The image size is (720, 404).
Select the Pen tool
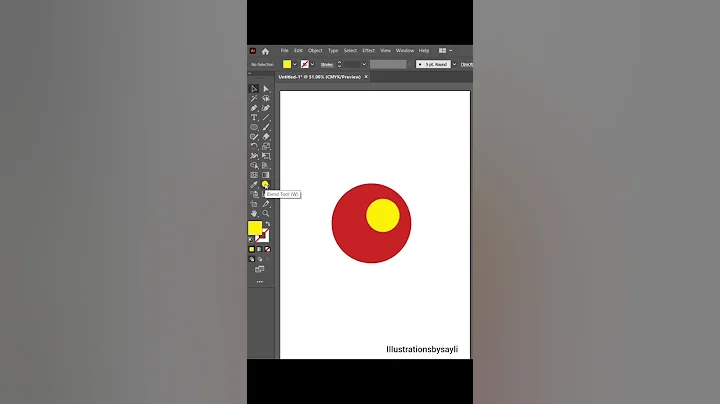coord(254,108)
